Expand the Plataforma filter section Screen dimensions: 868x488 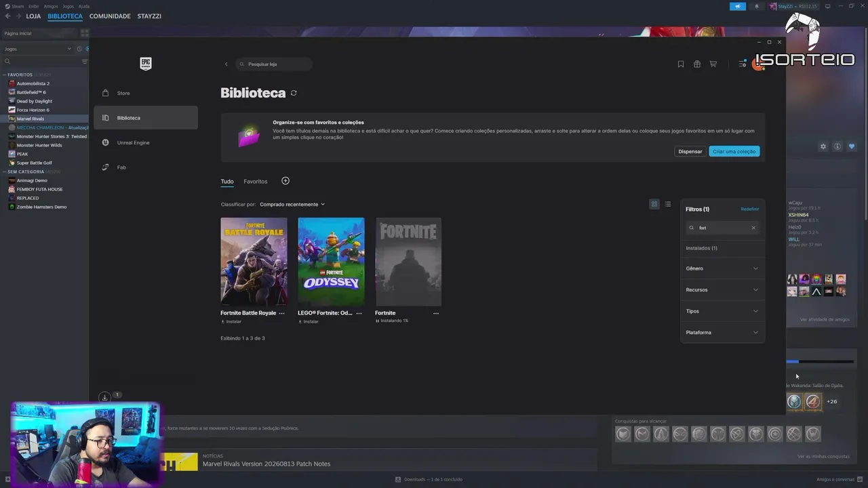click(722, 332)
